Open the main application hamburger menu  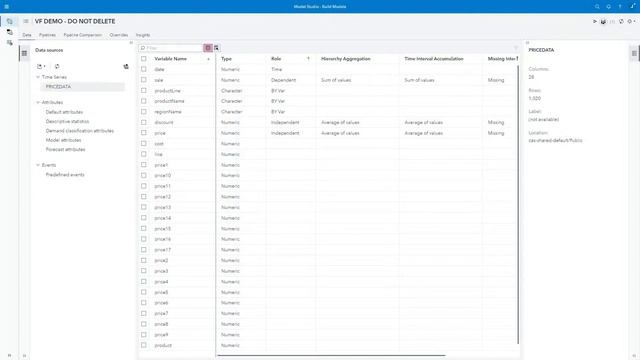(7, 7)
